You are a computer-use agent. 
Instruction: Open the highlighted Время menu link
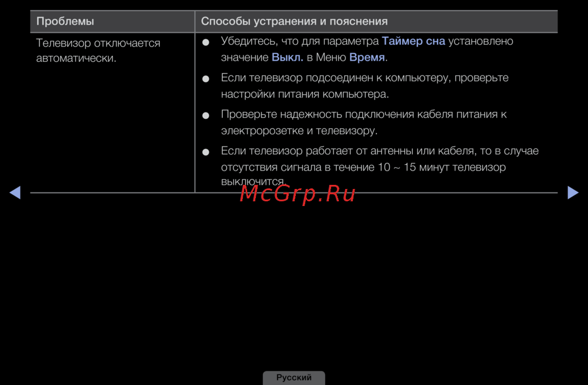coord(367,58)
